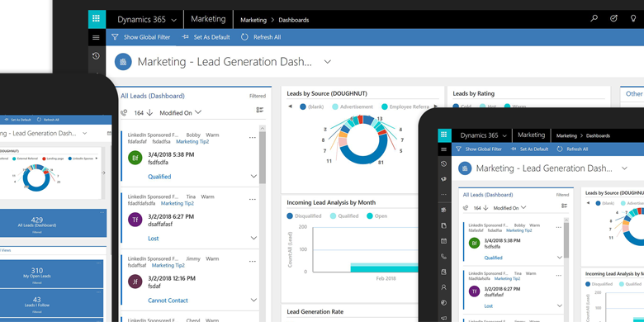Viewport: 644px width, 322px height.
Task: Select the Dashboards breadcrumb item
Action: pos(294,20)
